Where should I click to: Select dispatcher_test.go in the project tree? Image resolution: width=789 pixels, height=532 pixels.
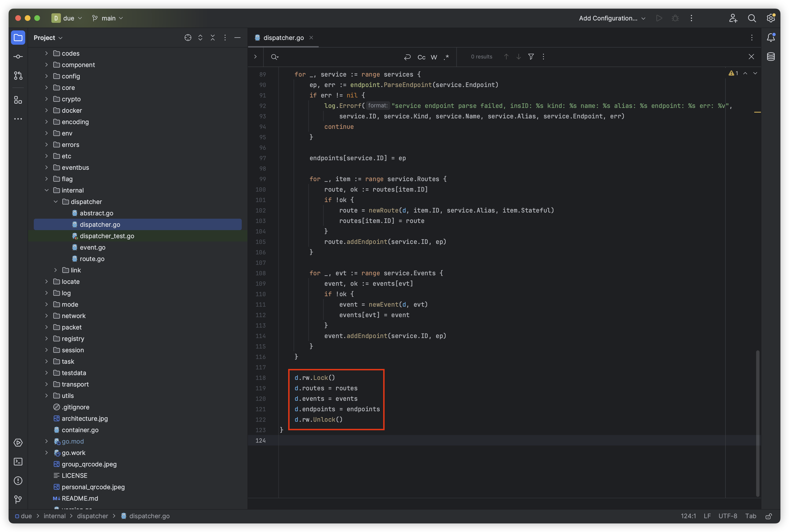click(106, 236)
